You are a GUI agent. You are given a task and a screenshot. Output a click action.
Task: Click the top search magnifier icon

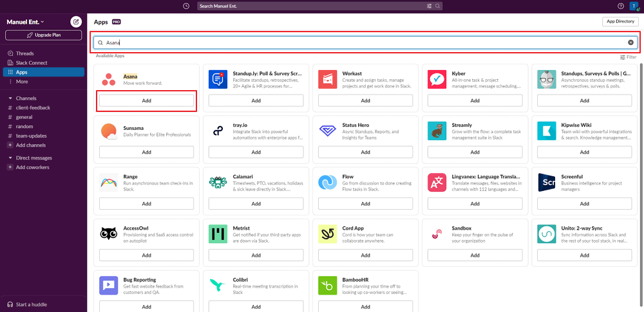coord(437,6)
